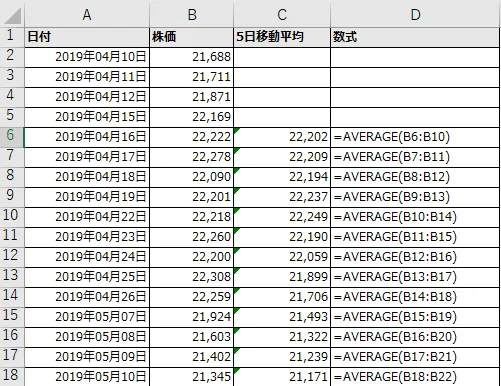Image resolution: width=501 pixels, height=386 pixels.
Task: Select the date cell 2019年05月10日
Action: coord(87,377)
